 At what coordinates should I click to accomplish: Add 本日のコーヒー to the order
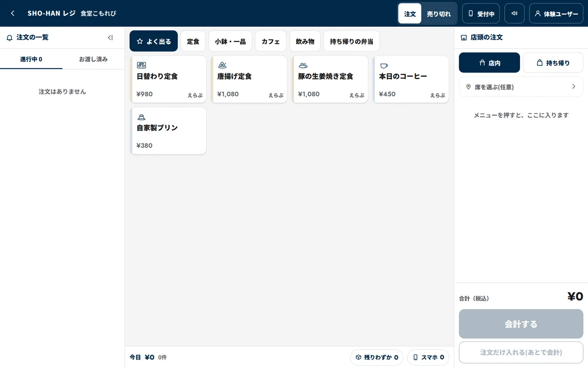(411, 79)
